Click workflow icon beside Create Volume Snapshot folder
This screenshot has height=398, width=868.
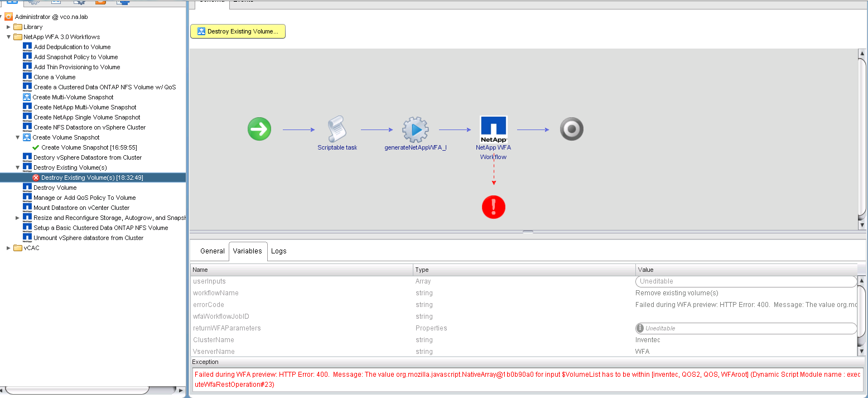[27, 137]
